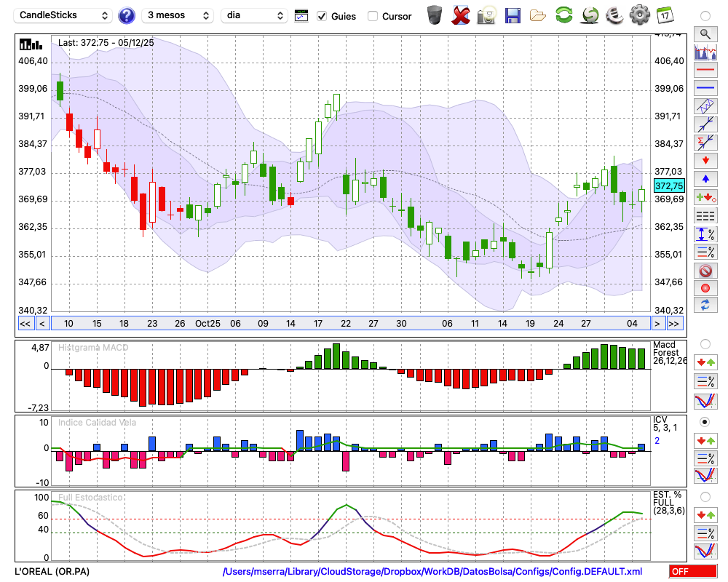Open the settings gear icon
This screenshot has height=582, width=728.
coord(639,15)
